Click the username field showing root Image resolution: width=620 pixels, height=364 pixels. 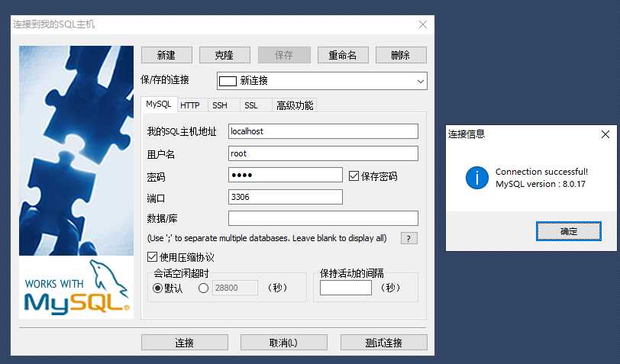coord(323,153)
